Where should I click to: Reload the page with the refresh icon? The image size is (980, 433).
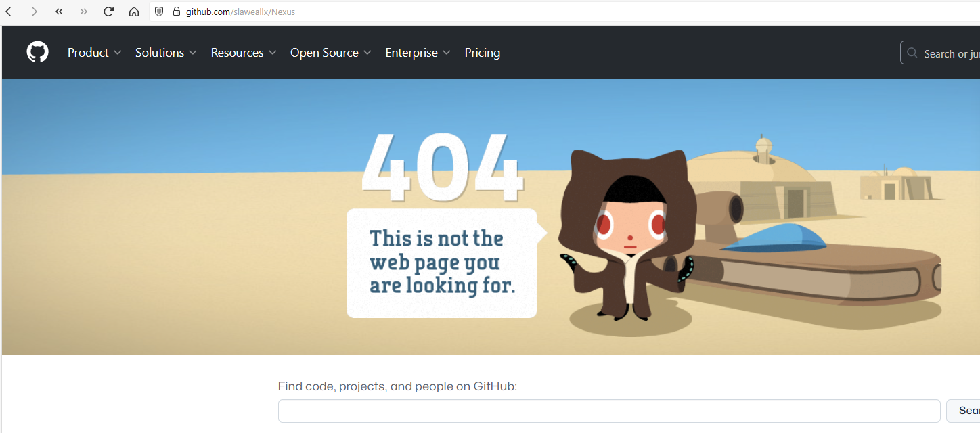point(108,12)
